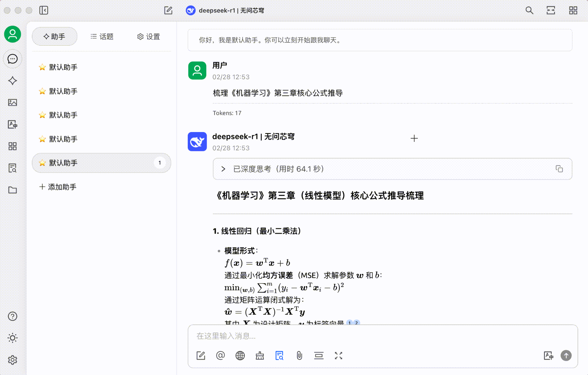
Task: Switch to the 设置 tab
Action: 149,37
